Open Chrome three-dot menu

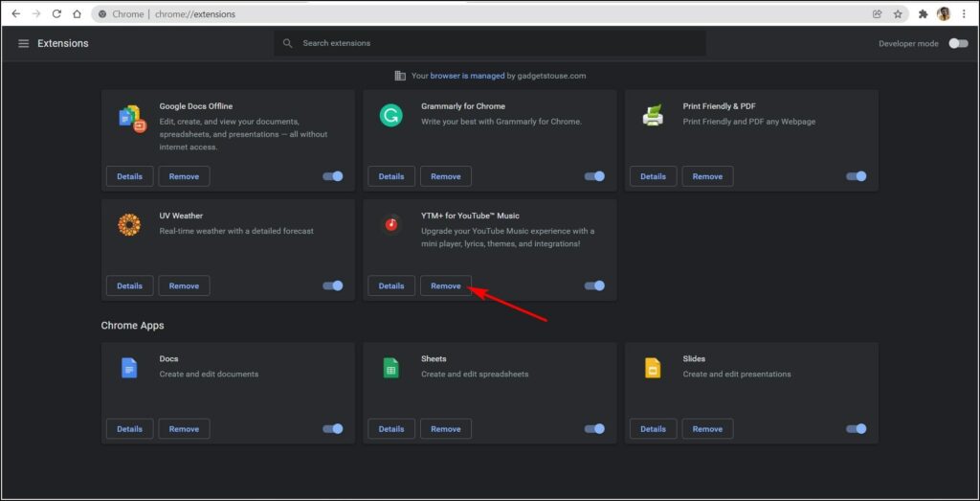coord(965,13)
